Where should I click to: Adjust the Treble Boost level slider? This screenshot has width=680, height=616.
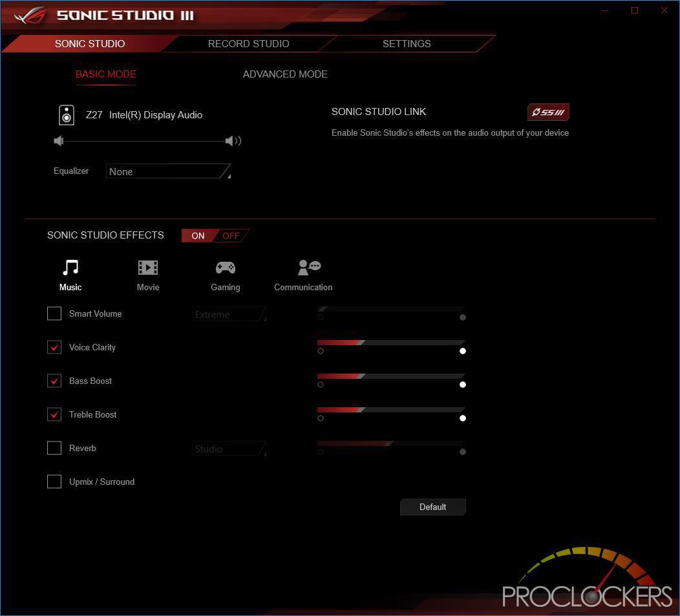coord(391,410)
